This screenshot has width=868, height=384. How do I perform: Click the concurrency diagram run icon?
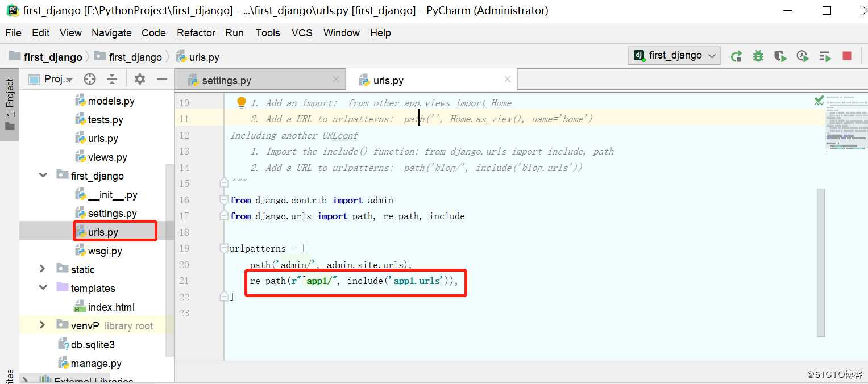[825, 56]
